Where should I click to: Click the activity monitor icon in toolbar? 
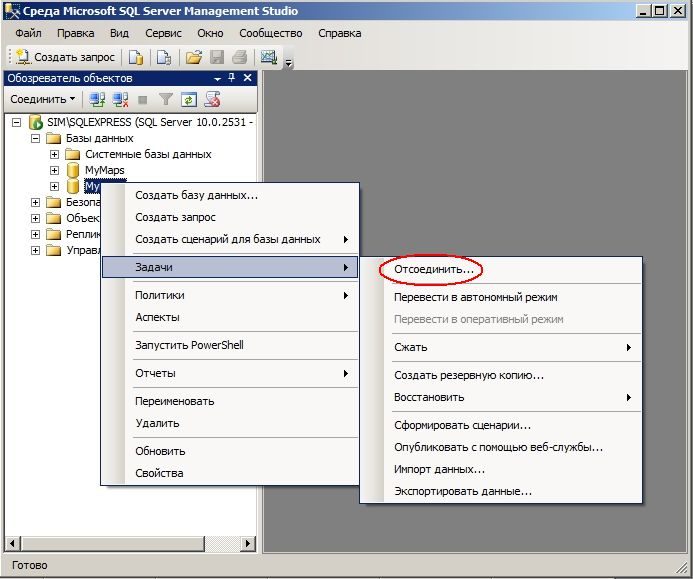point(269,57)
